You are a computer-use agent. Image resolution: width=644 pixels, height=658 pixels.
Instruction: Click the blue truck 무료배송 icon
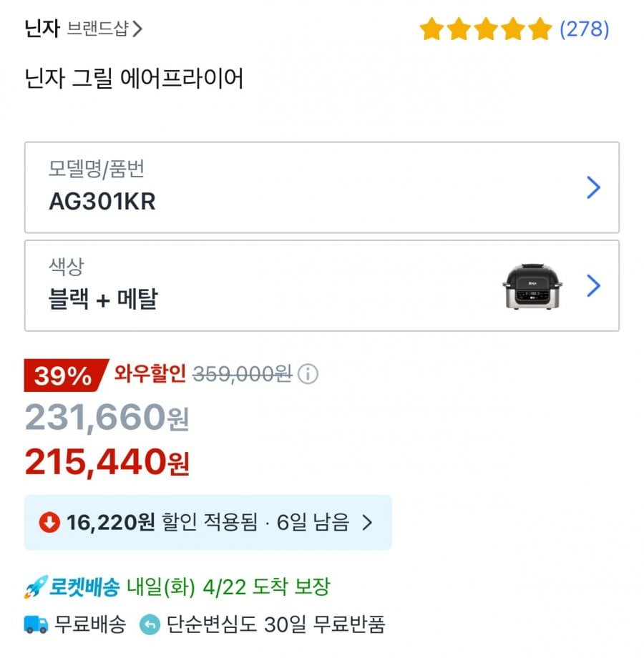tap(36, 624)
